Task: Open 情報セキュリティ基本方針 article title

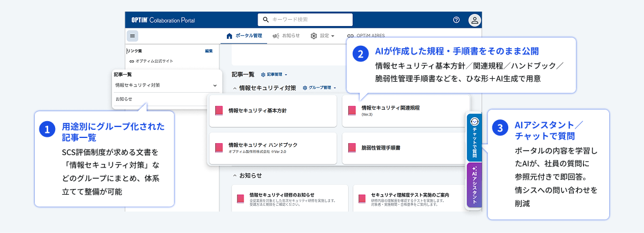Action: click(x=258, y=111)
